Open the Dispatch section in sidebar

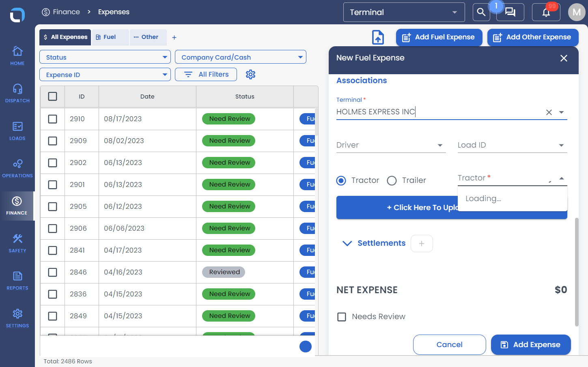pyautogui.click(x=17, y=93)
